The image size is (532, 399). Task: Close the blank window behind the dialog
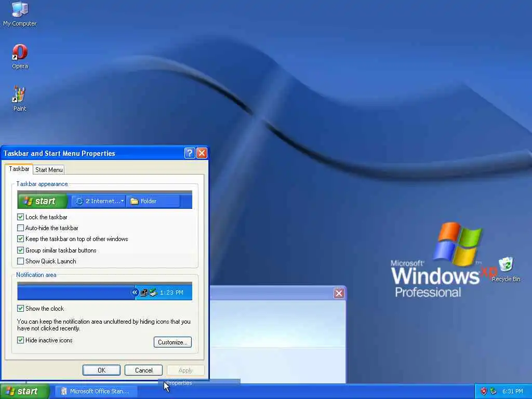339,293
